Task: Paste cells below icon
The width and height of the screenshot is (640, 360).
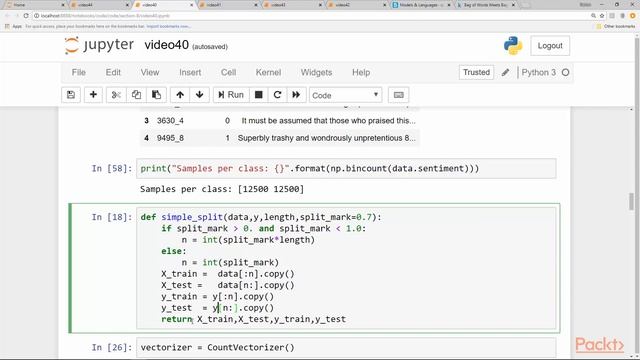Action: tap(156, 95)
